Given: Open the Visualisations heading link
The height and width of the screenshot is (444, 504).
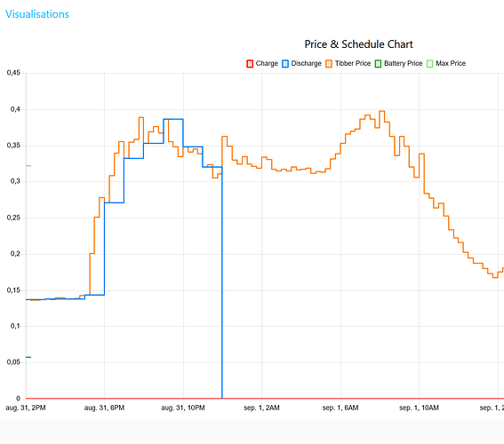Looking at the screenshot, I should [37, 14].
